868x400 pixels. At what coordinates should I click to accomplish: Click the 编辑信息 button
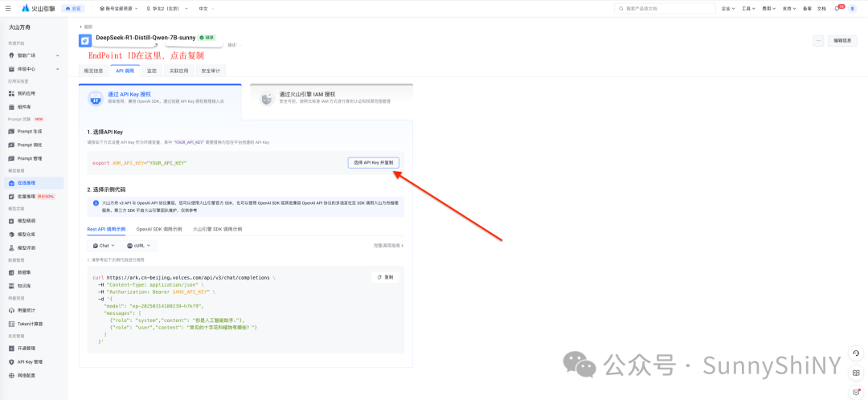coord(842,41)
